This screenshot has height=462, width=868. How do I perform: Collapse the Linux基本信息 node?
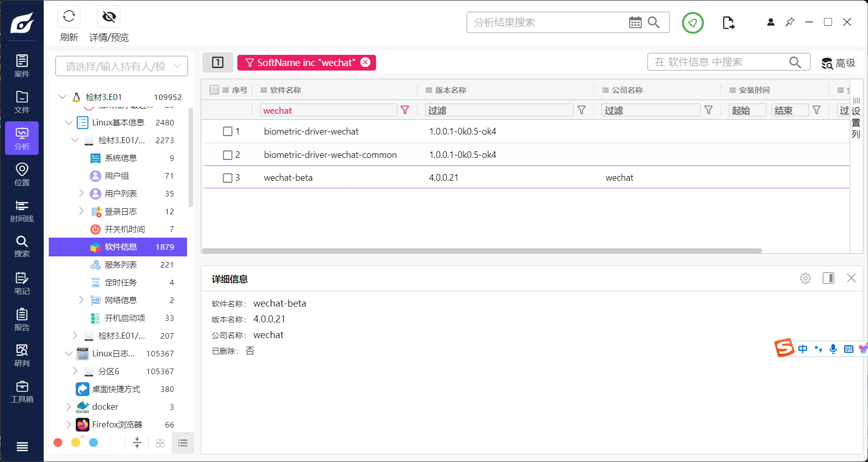tap(69, 122)
